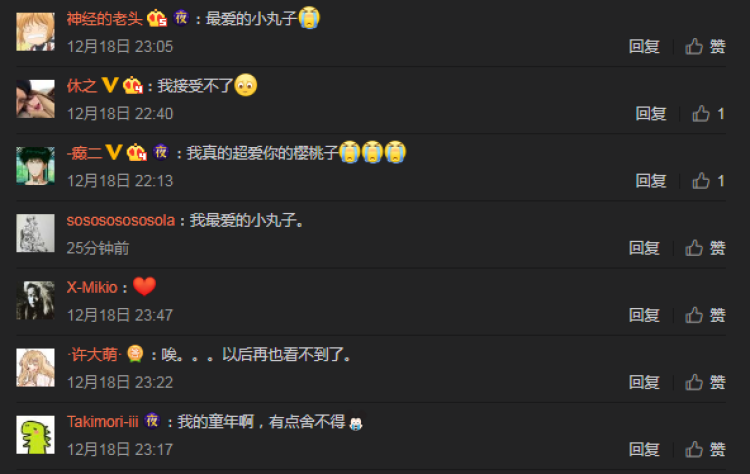Like Takimori-iii's comment
The width and height of the screenshot is (750, 474).
[705, 450]
